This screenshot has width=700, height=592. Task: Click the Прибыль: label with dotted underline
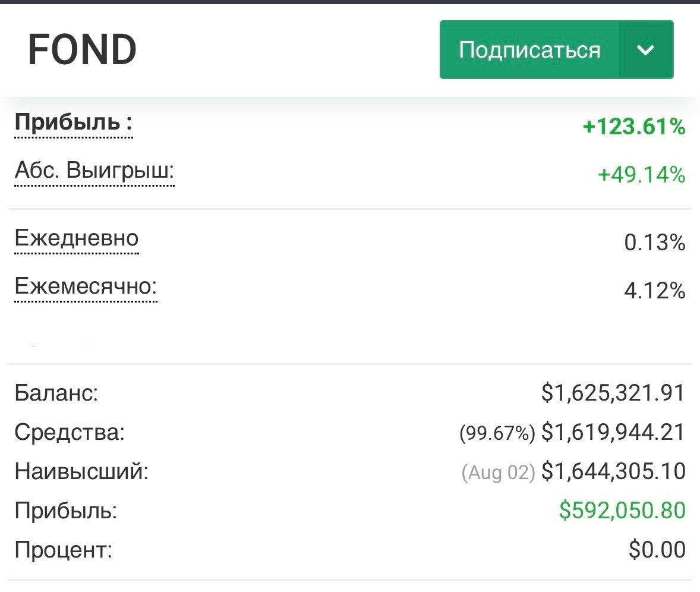coord(74,123)
